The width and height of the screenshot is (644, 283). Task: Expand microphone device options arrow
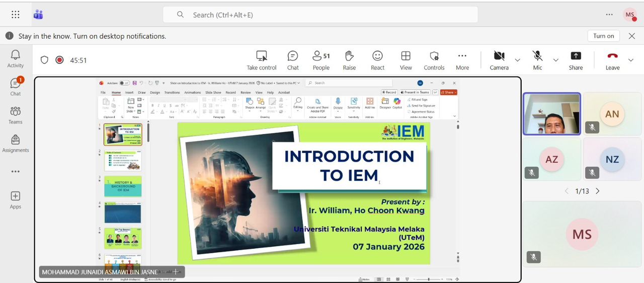(556, 60)
